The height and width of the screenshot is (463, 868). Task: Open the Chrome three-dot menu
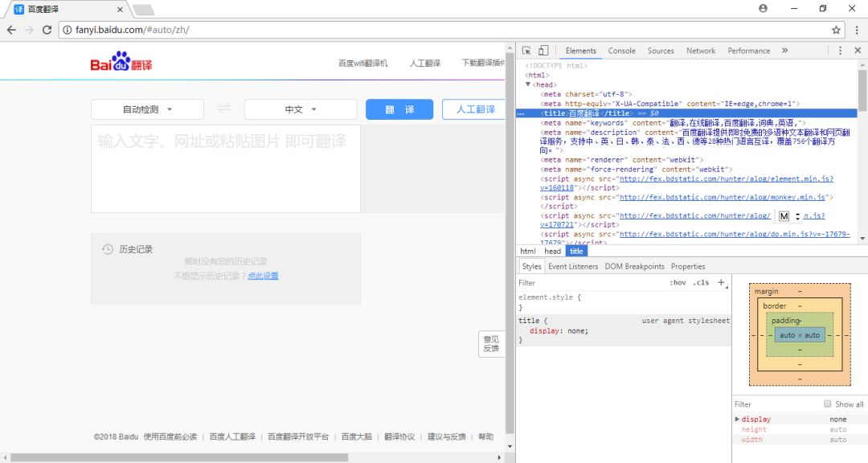point(857,30)
